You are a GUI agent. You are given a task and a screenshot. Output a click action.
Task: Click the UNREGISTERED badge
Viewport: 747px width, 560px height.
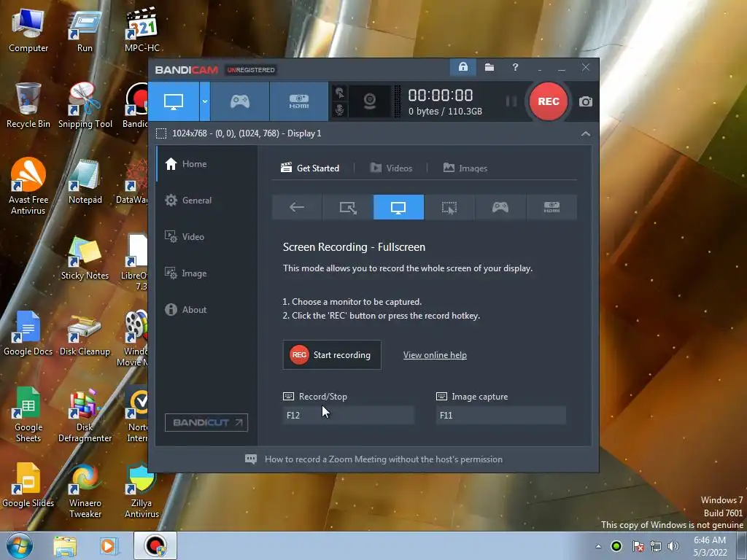(251, 70)
